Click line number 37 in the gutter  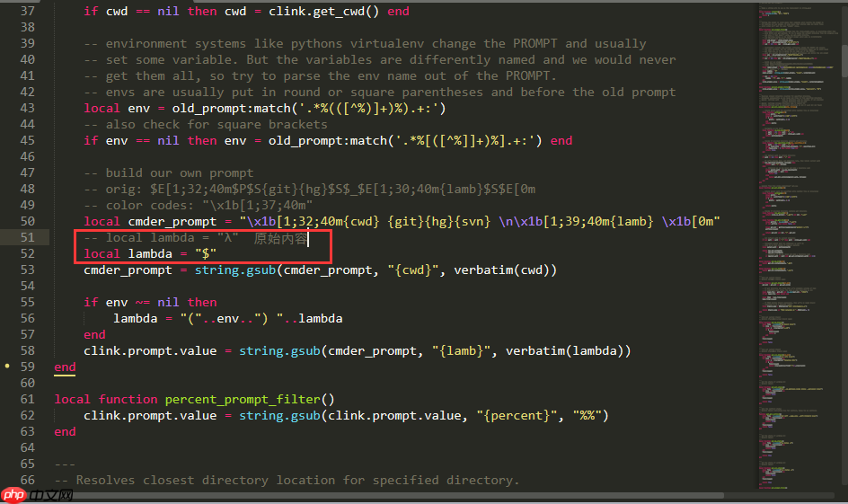pos(28,11)
